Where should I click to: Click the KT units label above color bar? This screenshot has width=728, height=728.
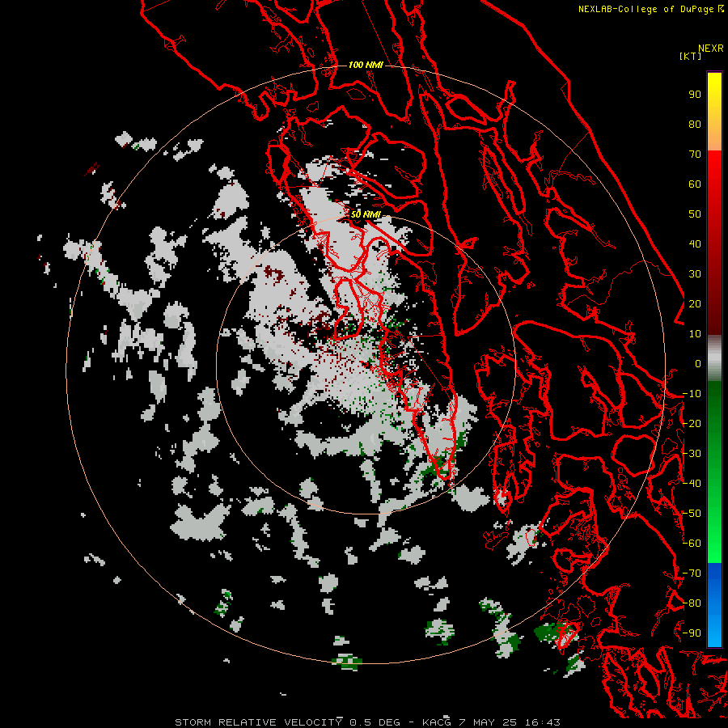point(691,56)
